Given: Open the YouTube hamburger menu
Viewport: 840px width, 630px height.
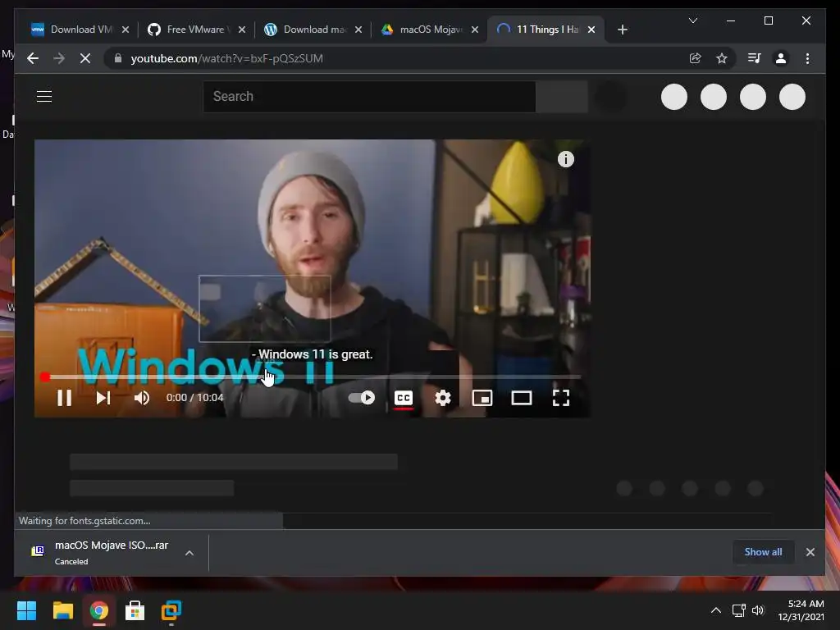Looking at the screenshot, I should point(44,97).
